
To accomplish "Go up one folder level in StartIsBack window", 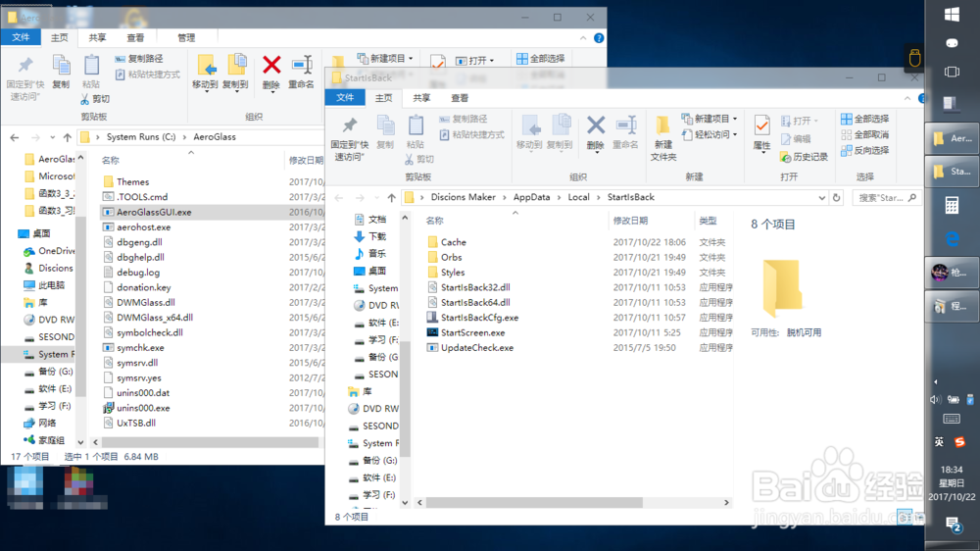I will tap(392, 197).
